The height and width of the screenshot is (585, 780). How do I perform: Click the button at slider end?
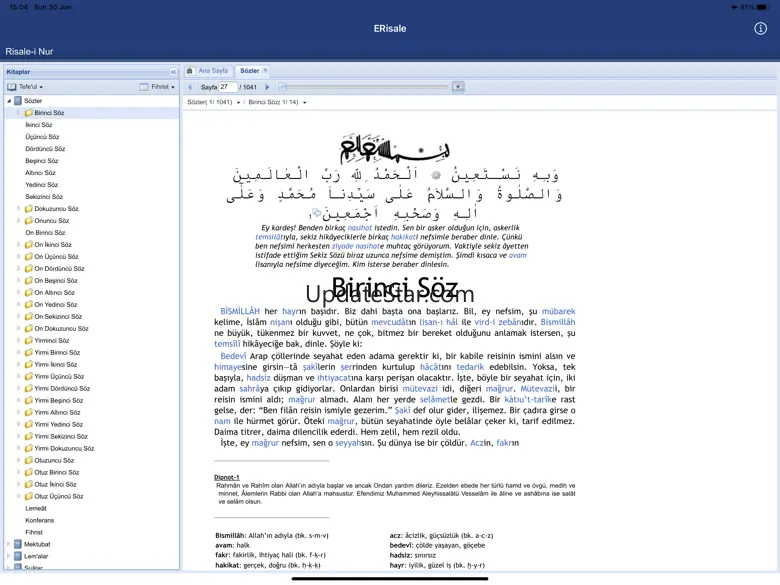(x=458, y=87)
